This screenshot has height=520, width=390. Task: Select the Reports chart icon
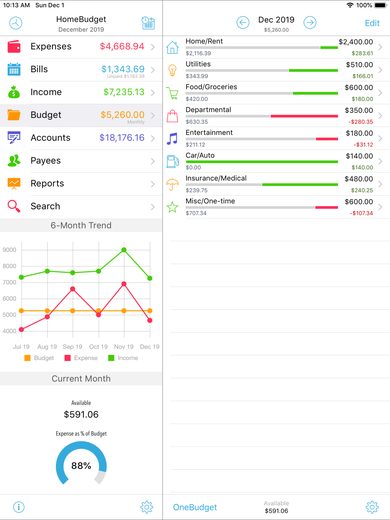[x=14, y=183]
